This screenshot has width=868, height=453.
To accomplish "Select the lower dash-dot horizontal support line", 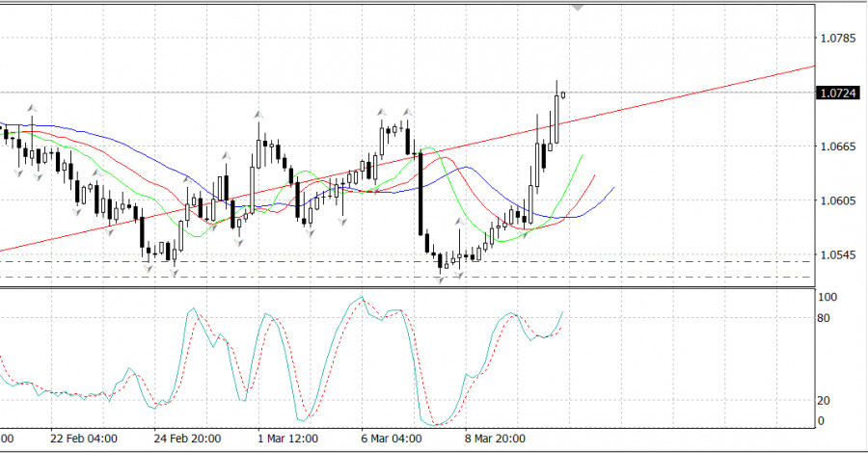I will pos(386,278).
